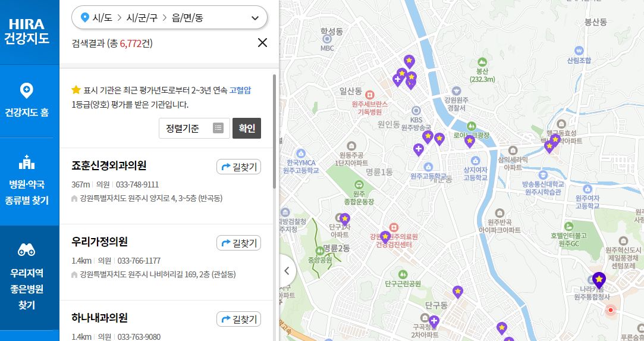Open the 고혈압 evaluation link
The image size is (644, 341).
240,90
